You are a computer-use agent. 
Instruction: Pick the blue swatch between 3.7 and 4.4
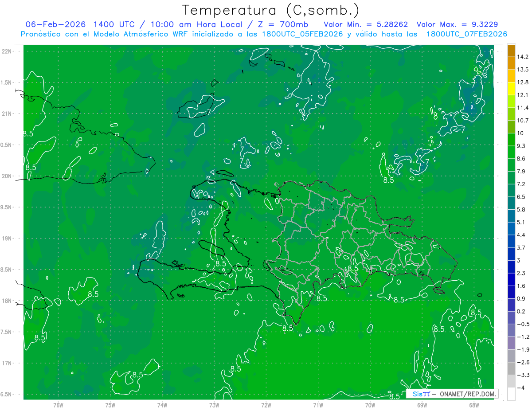click(511, 241)
